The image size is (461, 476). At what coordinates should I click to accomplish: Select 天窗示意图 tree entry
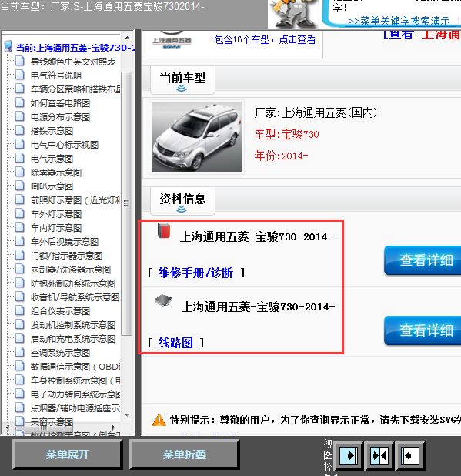pyautogui.click(x=52, y=422)
